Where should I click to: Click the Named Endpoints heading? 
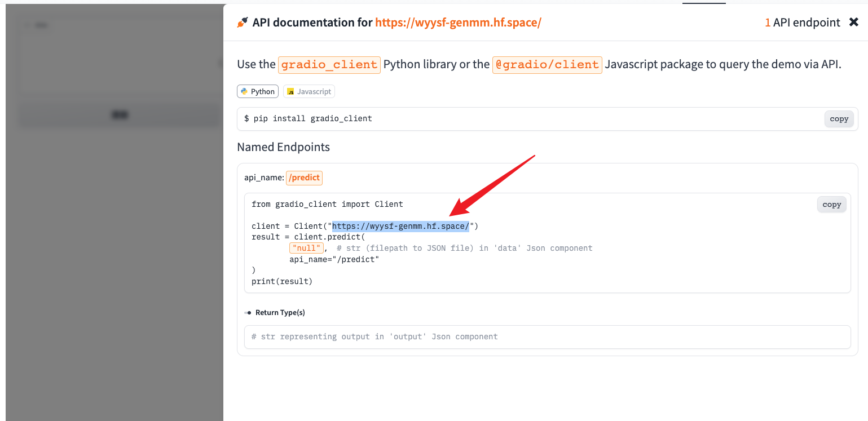[x=283, y=147]
